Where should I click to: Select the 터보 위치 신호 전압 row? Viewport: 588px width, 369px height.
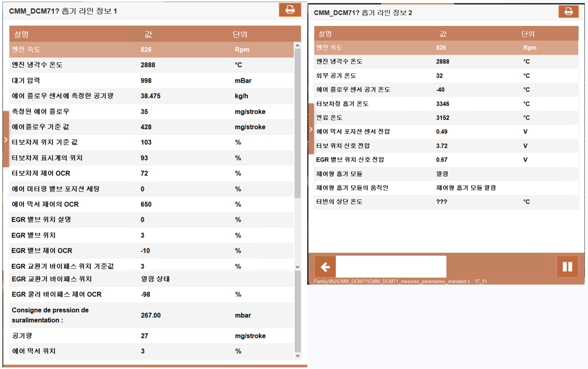pyautogui.click(x=446, y=146)
